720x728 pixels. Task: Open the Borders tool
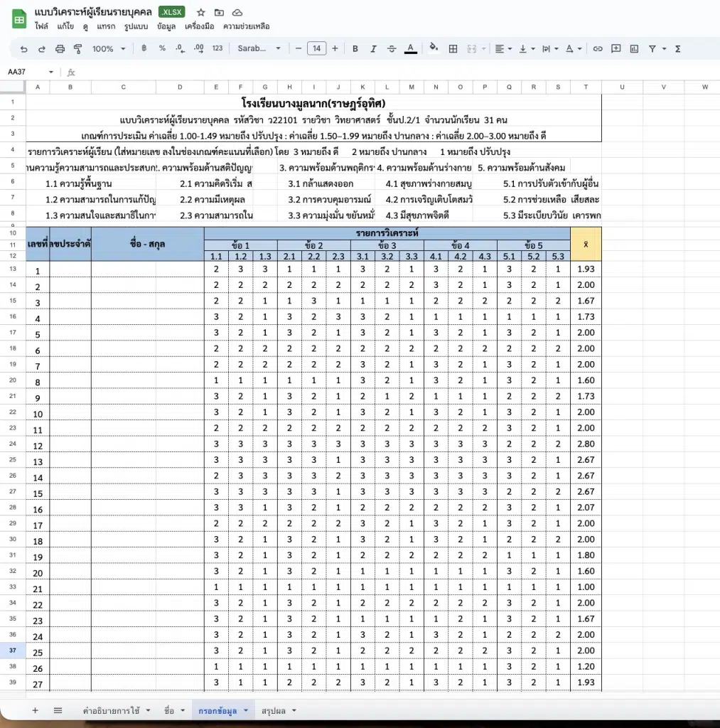tap(453, 49)
